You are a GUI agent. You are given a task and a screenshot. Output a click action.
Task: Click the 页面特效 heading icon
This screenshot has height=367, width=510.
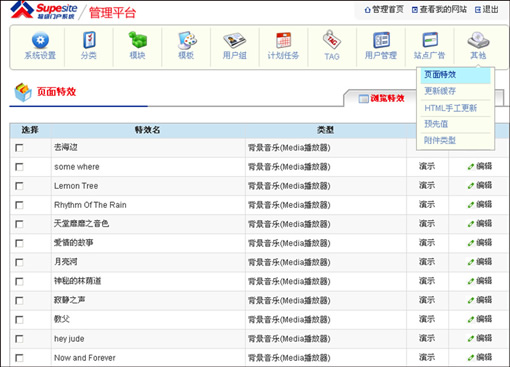[x=23, y=92]
